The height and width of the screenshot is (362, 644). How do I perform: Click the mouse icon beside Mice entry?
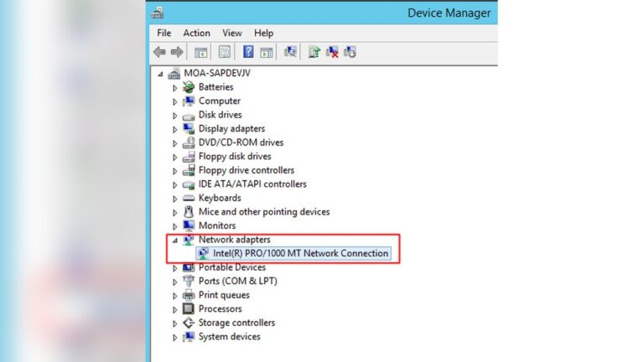(x=189, y=212)
